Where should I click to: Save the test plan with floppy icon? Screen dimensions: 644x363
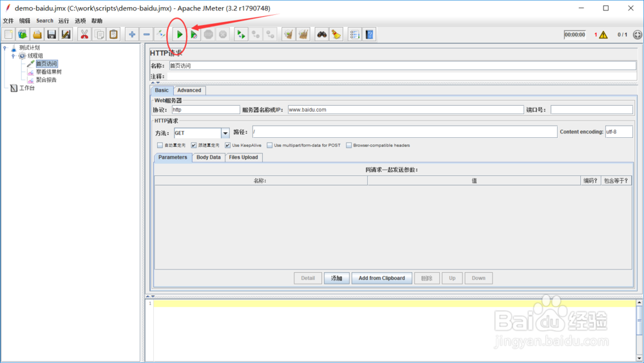52,35
